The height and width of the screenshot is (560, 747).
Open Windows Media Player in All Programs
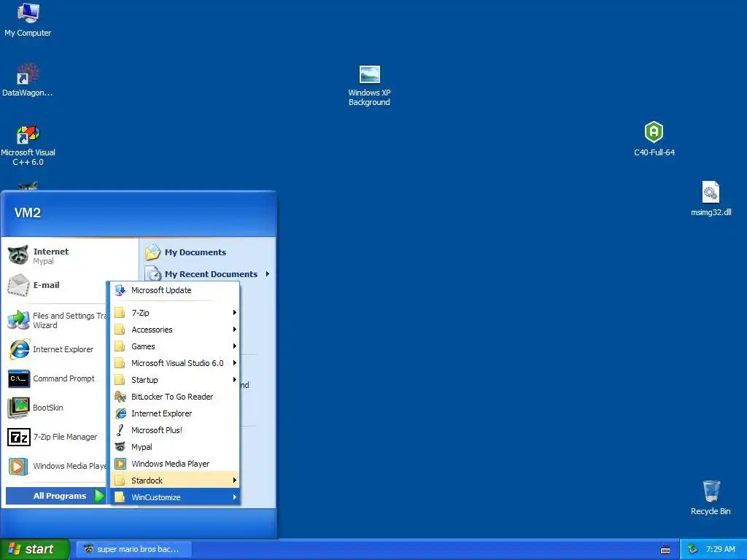[x=175, y=463]
